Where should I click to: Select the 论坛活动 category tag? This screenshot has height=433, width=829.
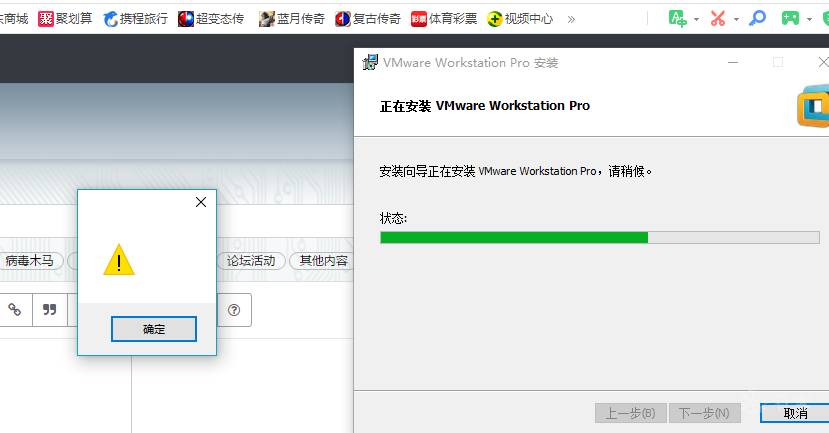(x=251, y=261)
